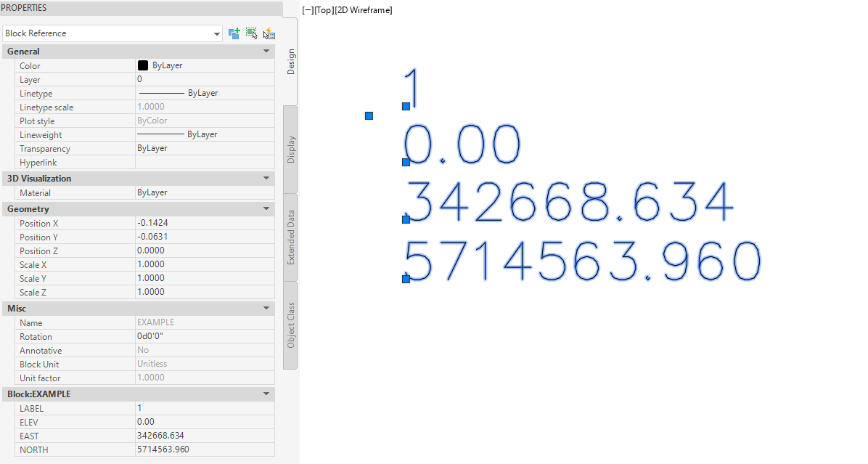
Task: Click the ELEV attribute grip near 0.00
Action: pos(406,162)
